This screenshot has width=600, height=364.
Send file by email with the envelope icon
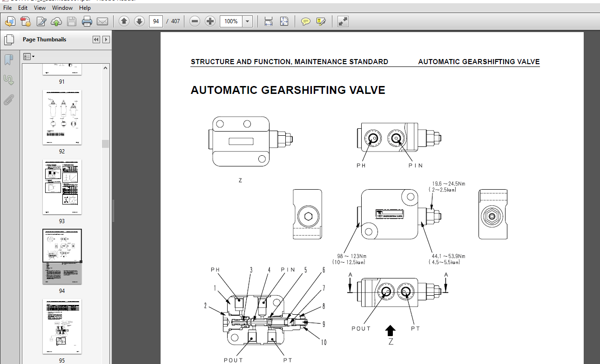pos(102,21)
